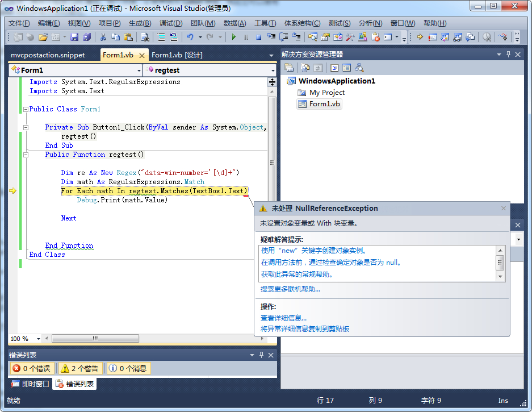Collapse the Public Class Form1 code region
This screenshot has width=532, height=412.
point(26,109)
